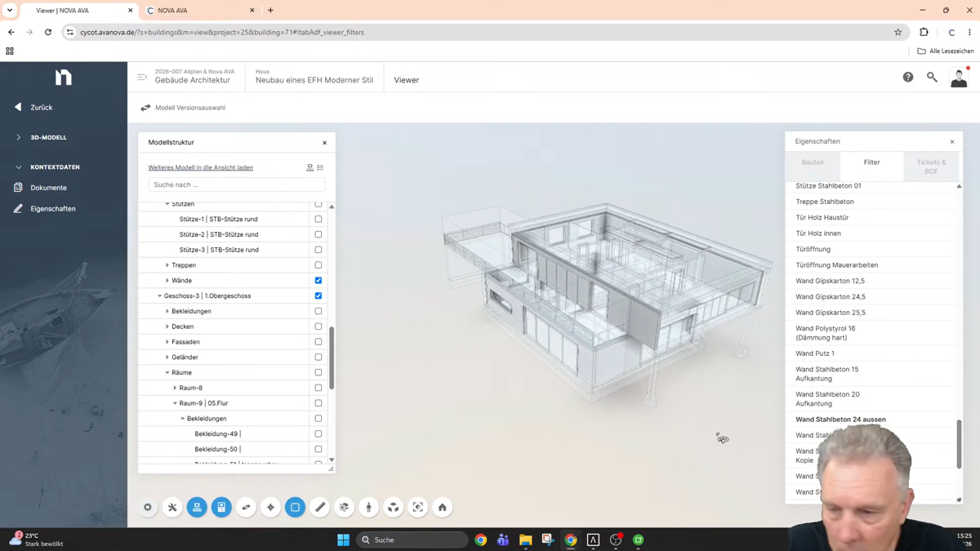This screenshot has width=980, height=551.
Task: Click the filter list vertical scrollbar
Action: (x=959, y=444)
